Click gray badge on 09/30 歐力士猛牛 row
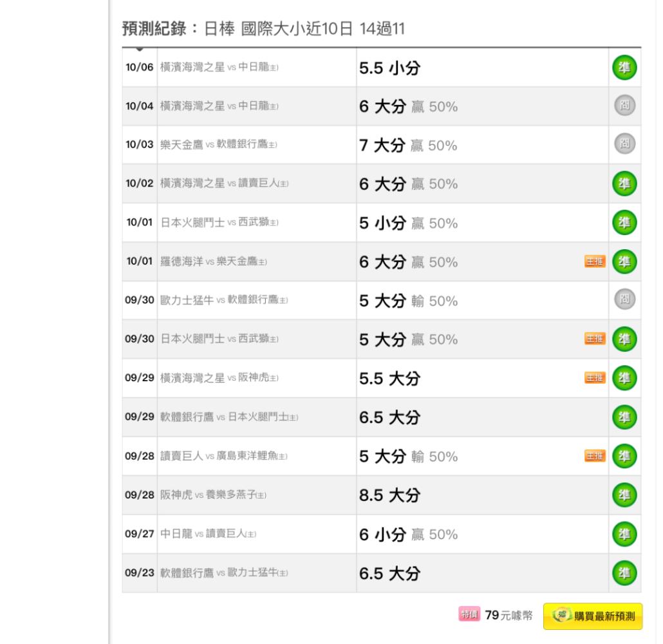 click(x=624, y=299)
